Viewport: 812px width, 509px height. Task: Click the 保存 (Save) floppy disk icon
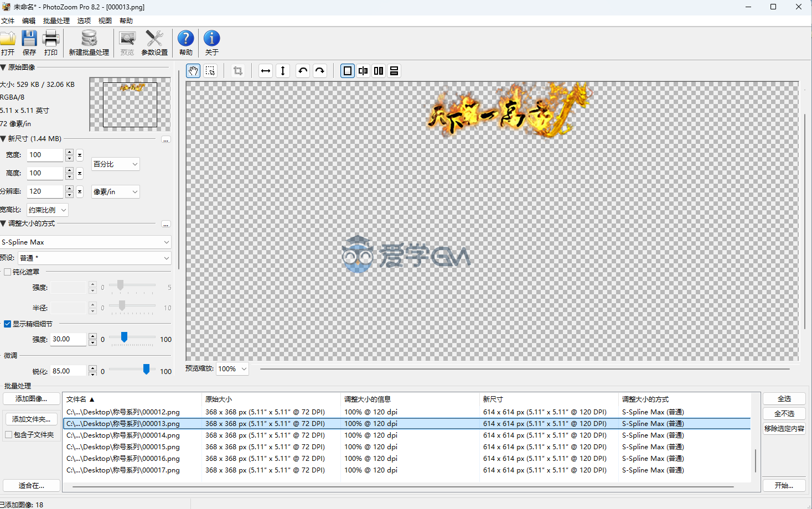tap(29, 39)
